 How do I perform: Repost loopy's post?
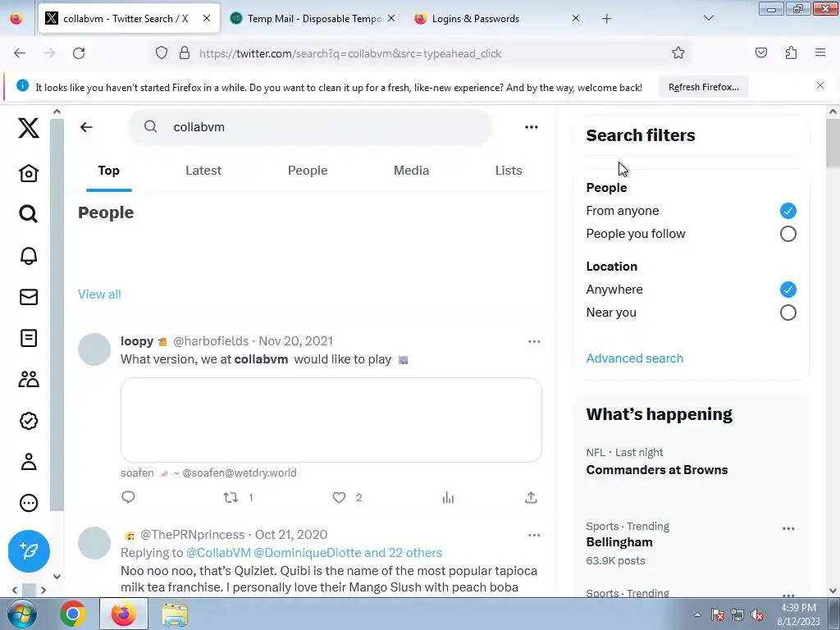point(231,498)
